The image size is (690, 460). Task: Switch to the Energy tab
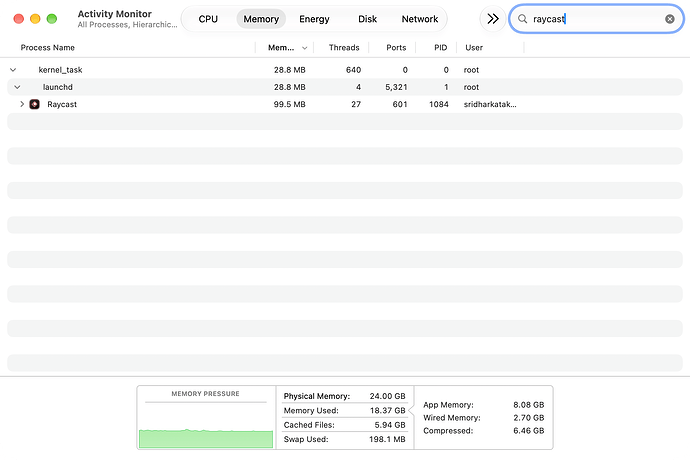314,19
